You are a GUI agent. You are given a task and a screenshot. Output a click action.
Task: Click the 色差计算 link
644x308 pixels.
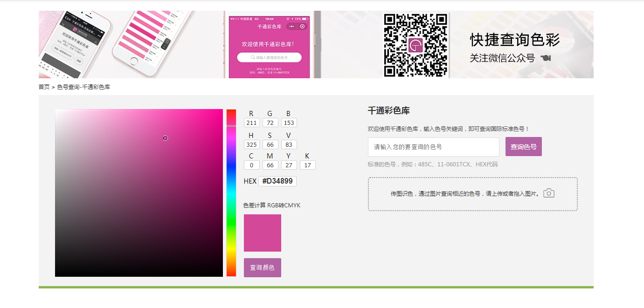pyautogui.click(x=254, y=205)
